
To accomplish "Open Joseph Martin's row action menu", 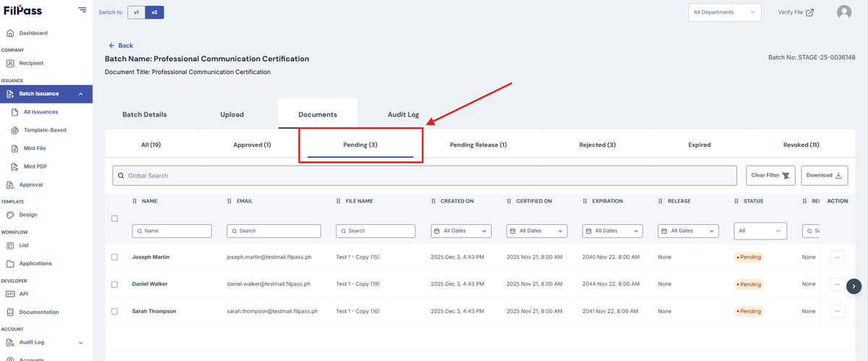I will coord(838,257).
